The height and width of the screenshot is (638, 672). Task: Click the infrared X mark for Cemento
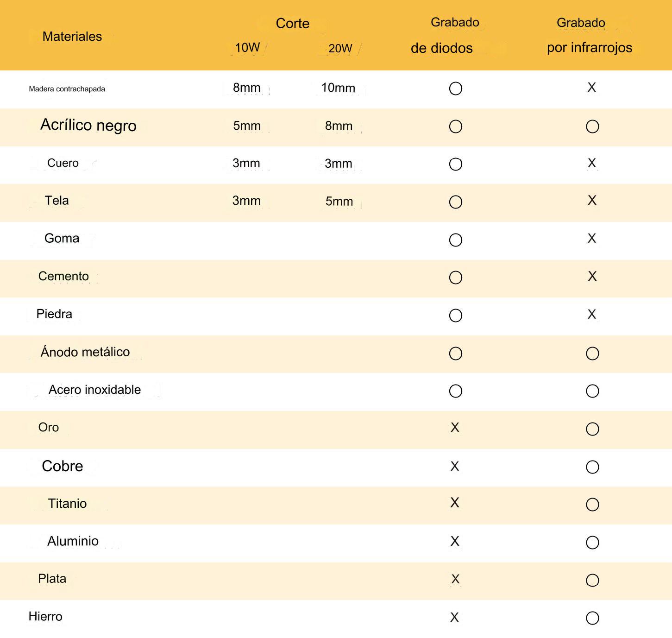coord(592,276)
